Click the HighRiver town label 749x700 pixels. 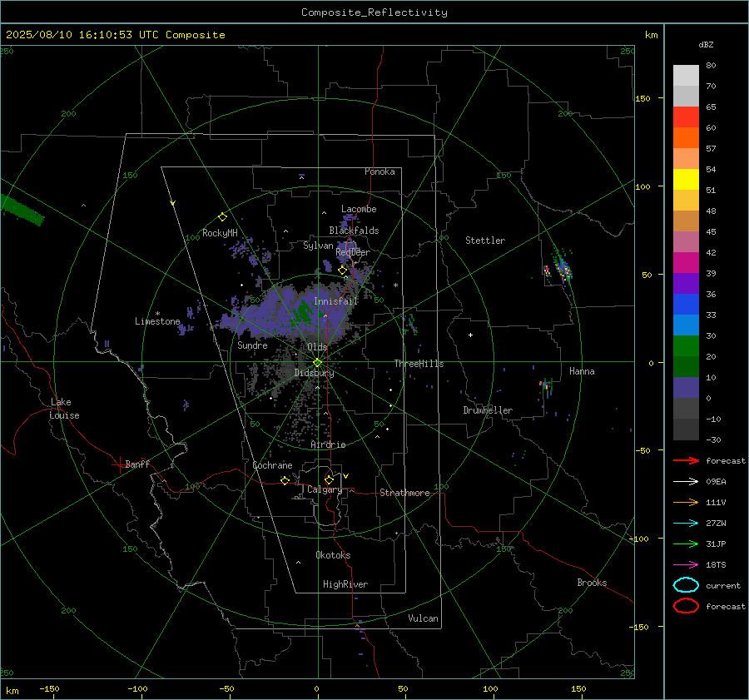coord(345,584)
